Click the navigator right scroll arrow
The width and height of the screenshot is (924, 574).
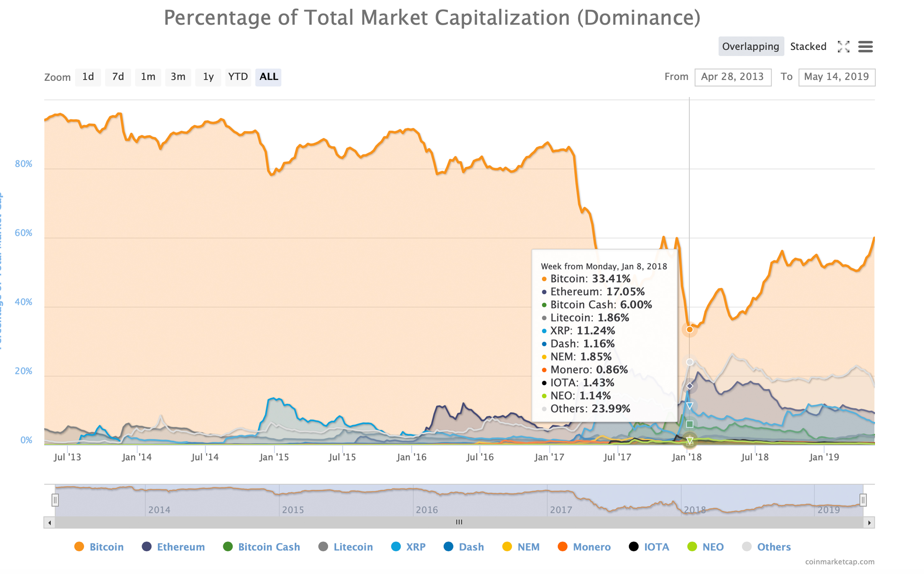(870, 523)
